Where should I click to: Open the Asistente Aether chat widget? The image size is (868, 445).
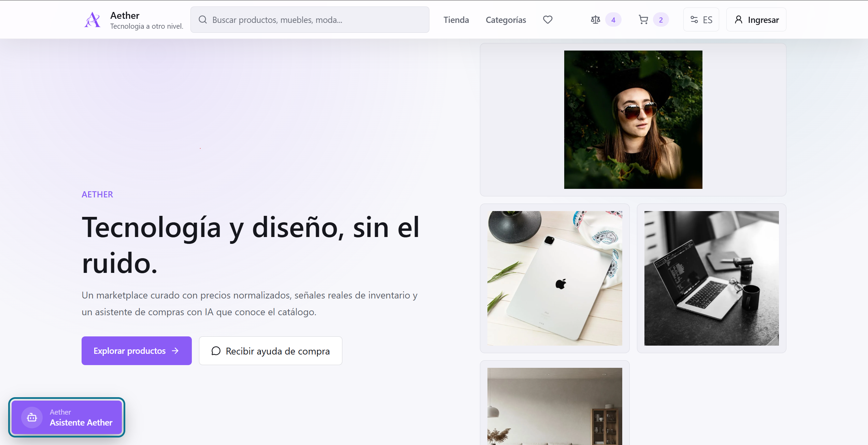point(67,417)
